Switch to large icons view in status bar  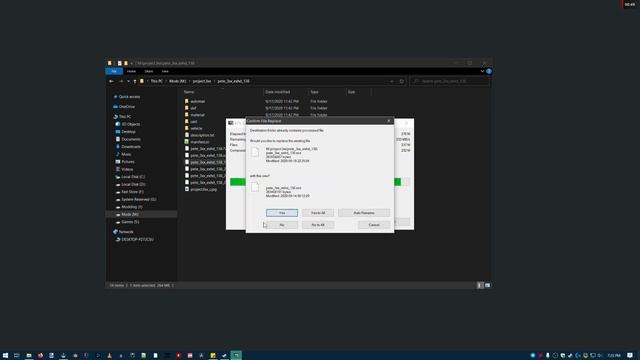487,285
